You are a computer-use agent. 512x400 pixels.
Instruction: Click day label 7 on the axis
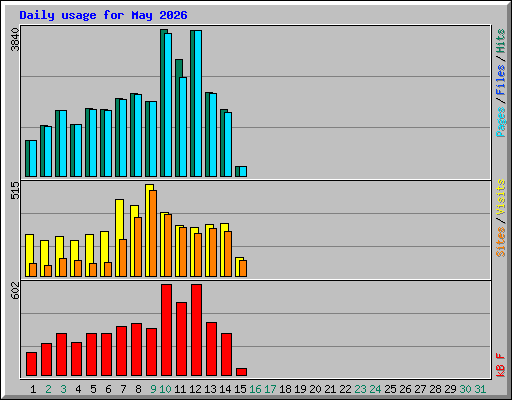123,389
